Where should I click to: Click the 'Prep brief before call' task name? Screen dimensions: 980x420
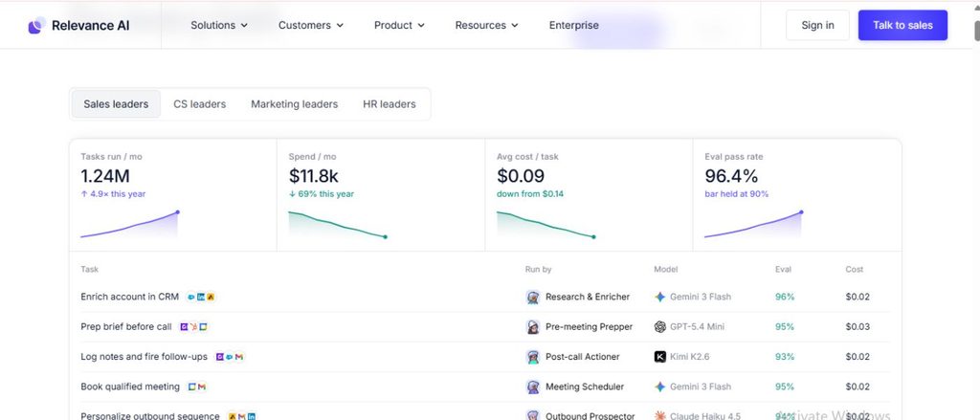(126, 327)
